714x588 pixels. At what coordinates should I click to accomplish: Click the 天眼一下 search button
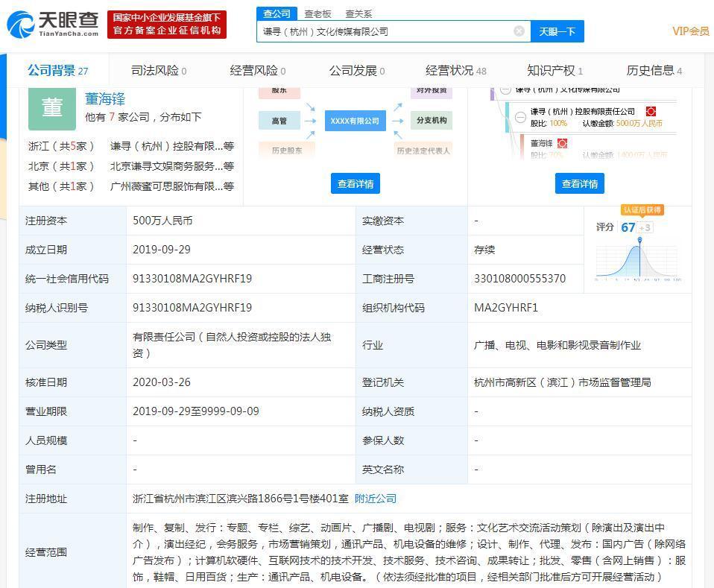[x=557, y=31]
